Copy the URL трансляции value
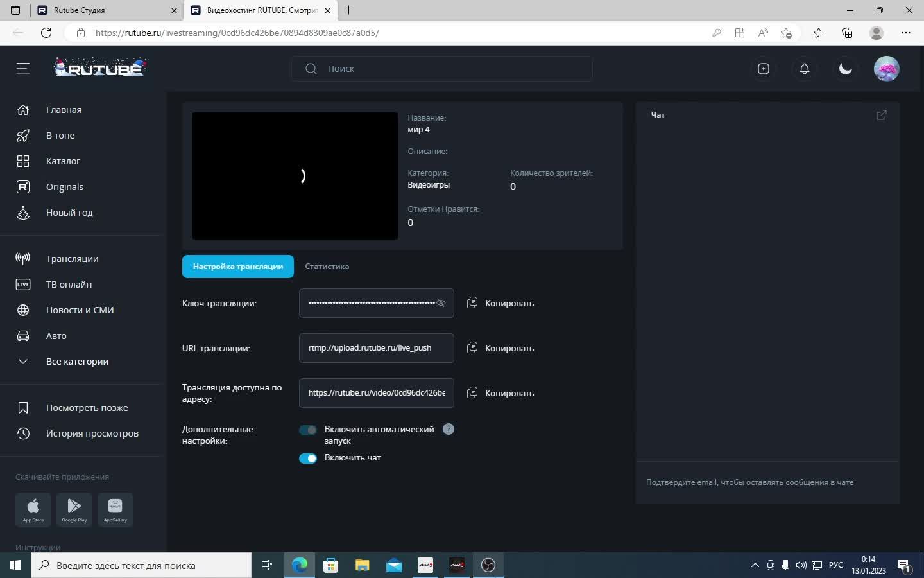This screenshot has height=578, width=924. pos(501,348)
